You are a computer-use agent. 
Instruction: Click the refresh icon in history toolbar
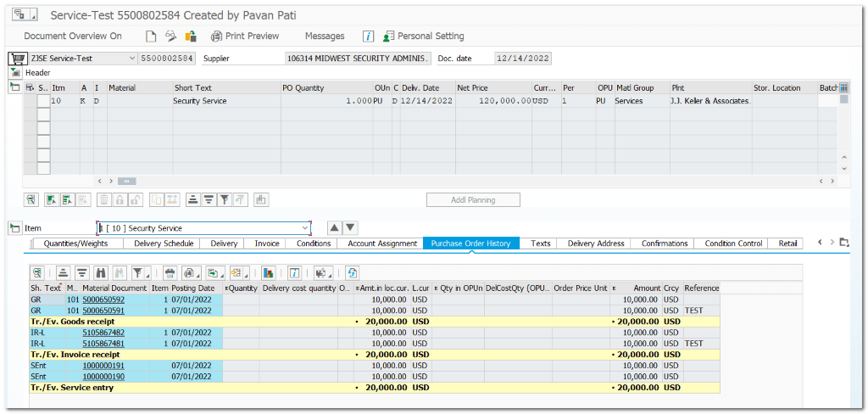point(353,273)
